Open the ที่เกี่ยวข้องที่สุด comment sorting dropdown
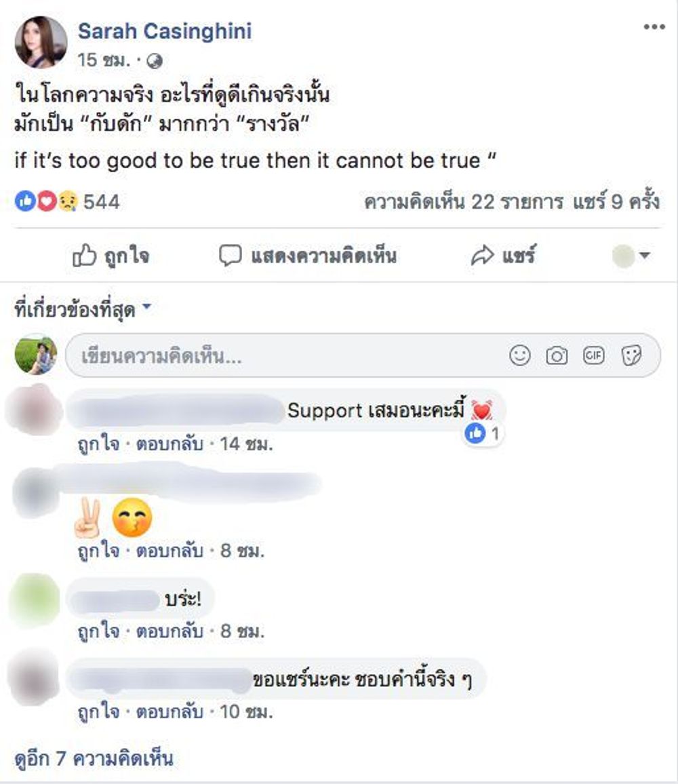 (83, 309)
